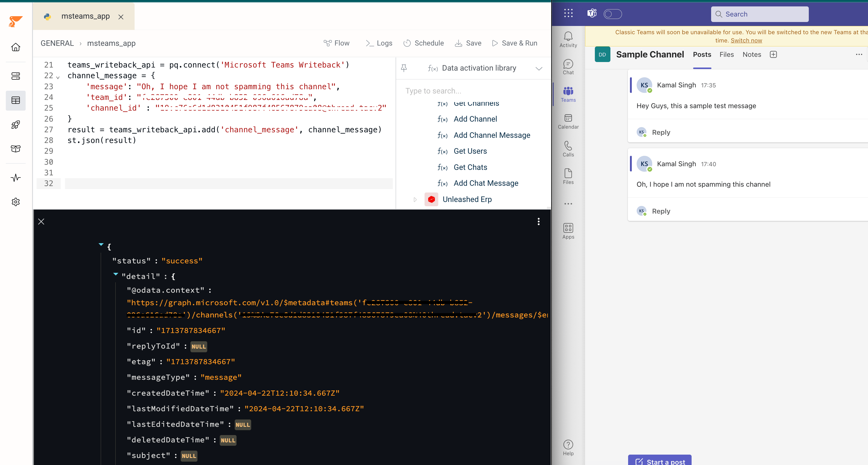Open the home icon in left sidebar

pyautogui.click(x=16, y=47)
